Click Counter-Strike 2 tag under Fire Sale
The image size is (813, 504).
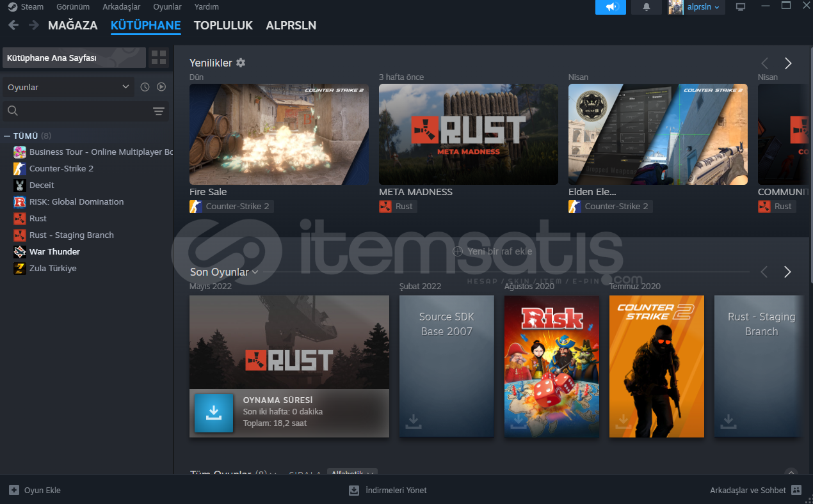coord(232,206)
